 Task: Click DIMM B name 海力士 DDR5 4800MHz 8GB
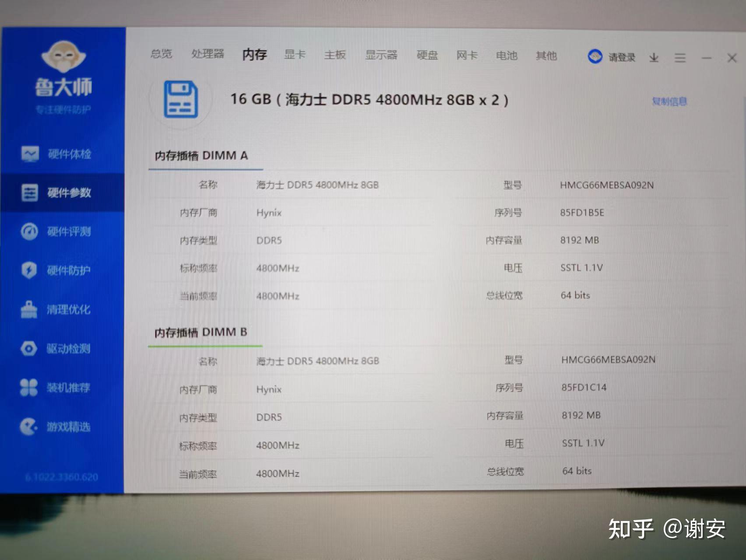(x=318, y=361)
